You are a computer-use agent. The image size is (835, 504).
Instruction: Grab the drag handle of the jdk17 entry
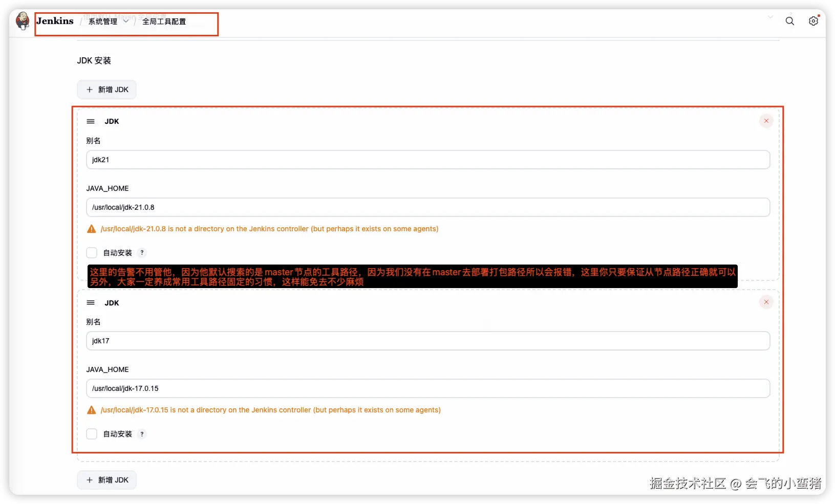pyautogui.click(x=91, y=302)
